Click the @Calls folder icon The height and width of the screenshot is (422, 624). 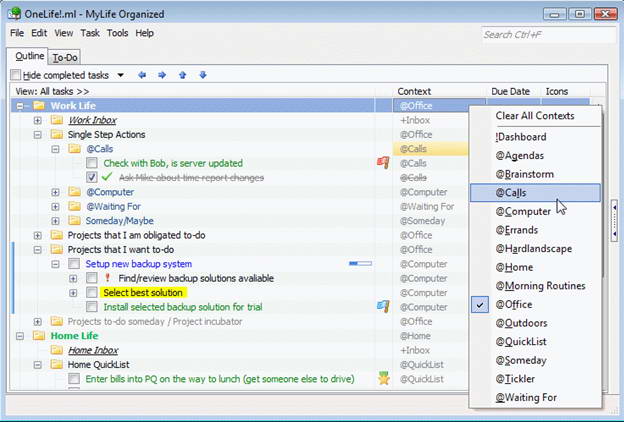pyautogui.click(x=74, y=148)
